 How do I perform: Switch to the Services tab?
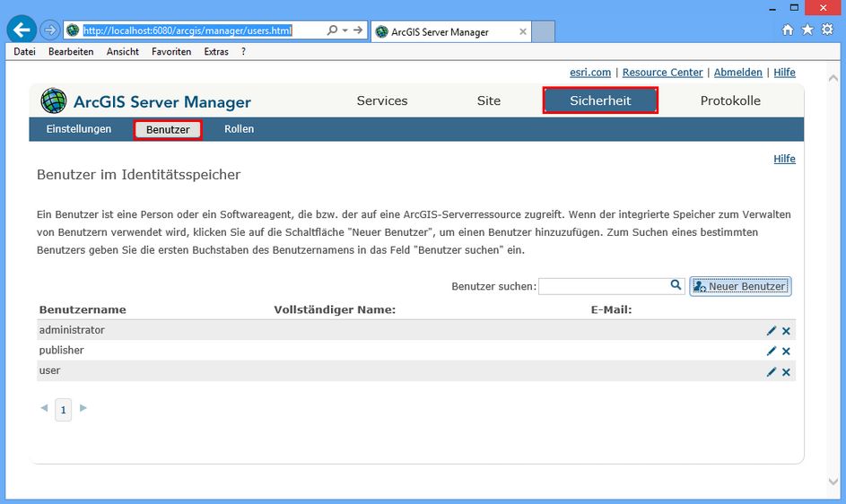point(382,101)
